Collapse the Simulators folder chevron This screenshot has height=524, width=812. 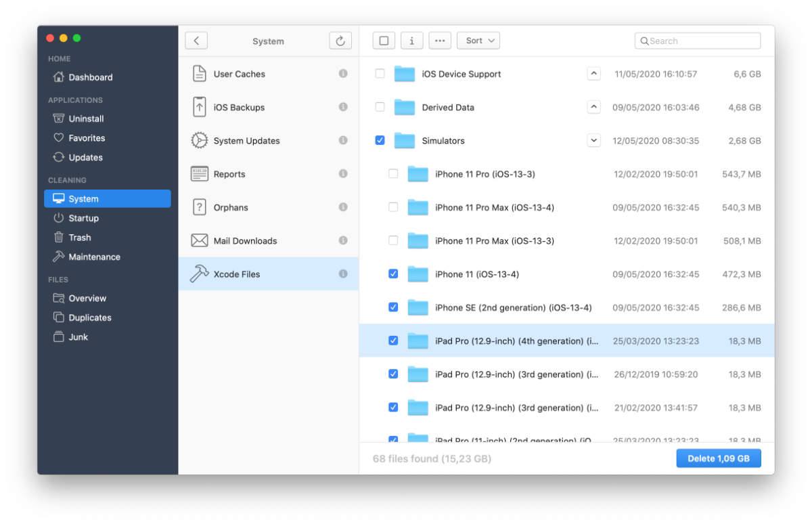click(593, 141)
